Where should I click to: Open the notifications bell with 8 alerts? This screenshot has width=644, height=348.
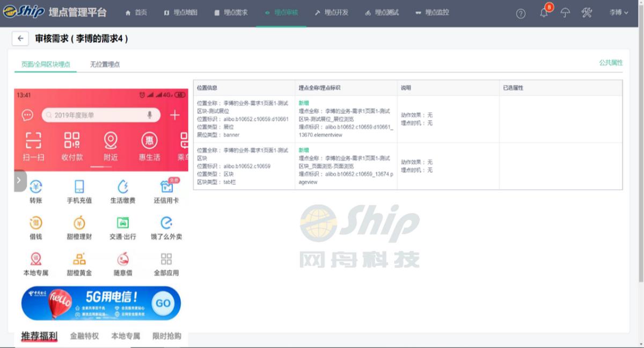click(543, 12)
